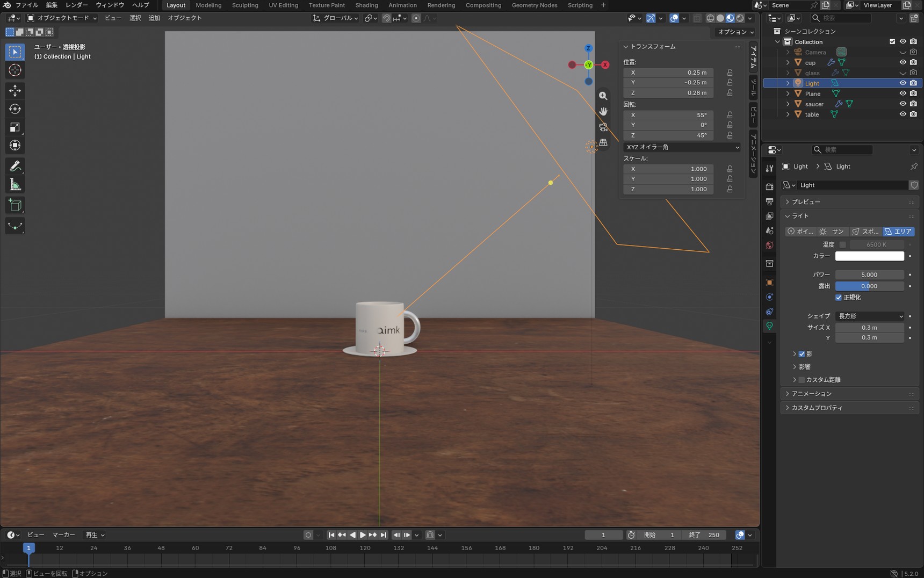Viewport: 924px width, 578px height.
Task: Open the Render properties tab
Action: pos(769,186)
